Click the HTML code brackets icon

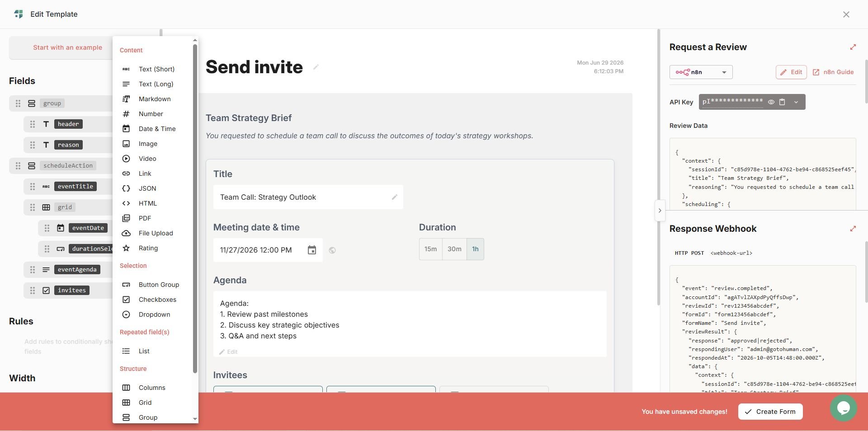(126, 203)
